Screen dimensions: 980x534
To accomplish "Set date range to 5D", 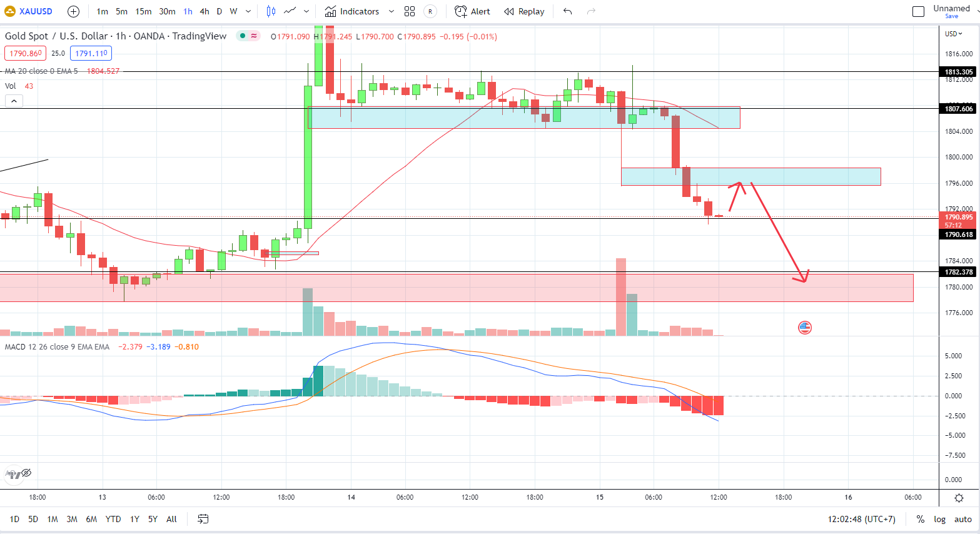I will [x=33, y=519].
